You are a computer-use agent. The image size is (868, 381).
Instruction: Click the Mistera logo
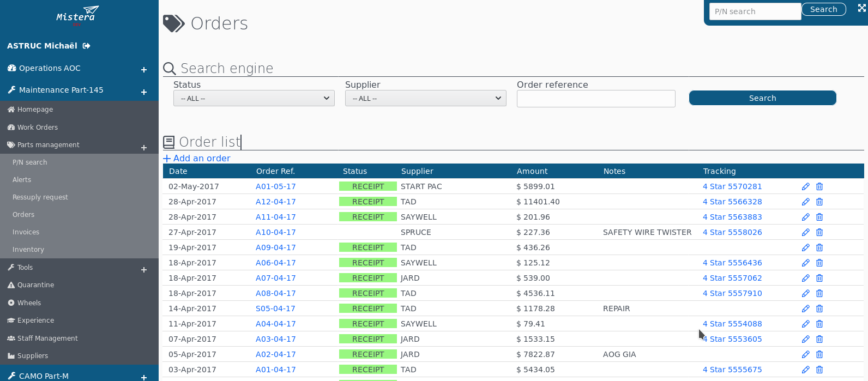tap(77, 15)
